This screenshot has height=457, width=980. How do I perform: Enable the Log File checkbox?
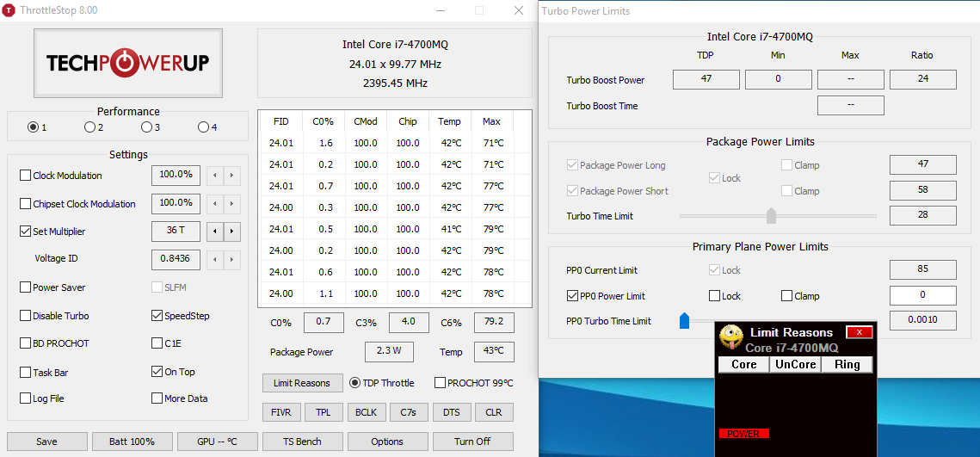click(25, 398)
